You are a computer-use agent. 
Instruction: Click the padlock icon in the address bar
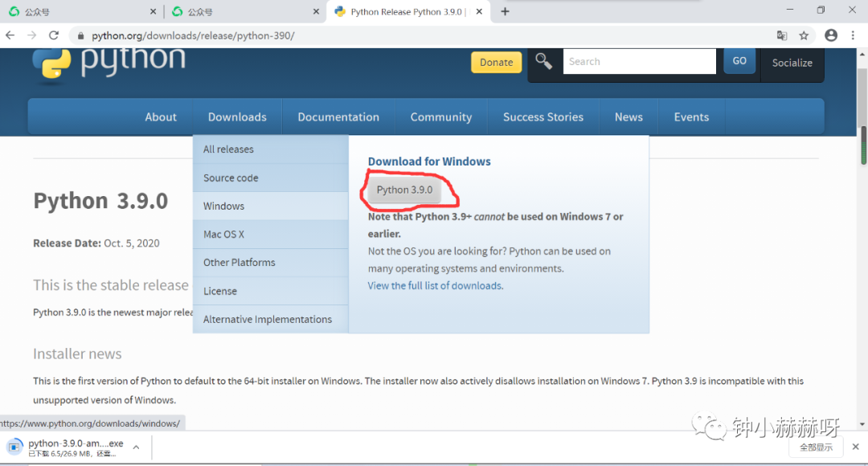click(x=81, y=36)
